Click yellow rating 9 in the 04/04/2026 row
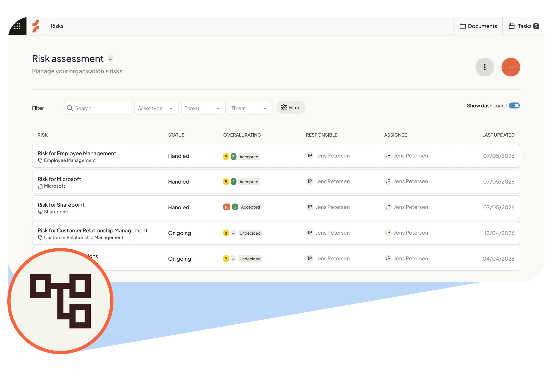560x392 pixels. click(226, 259)
